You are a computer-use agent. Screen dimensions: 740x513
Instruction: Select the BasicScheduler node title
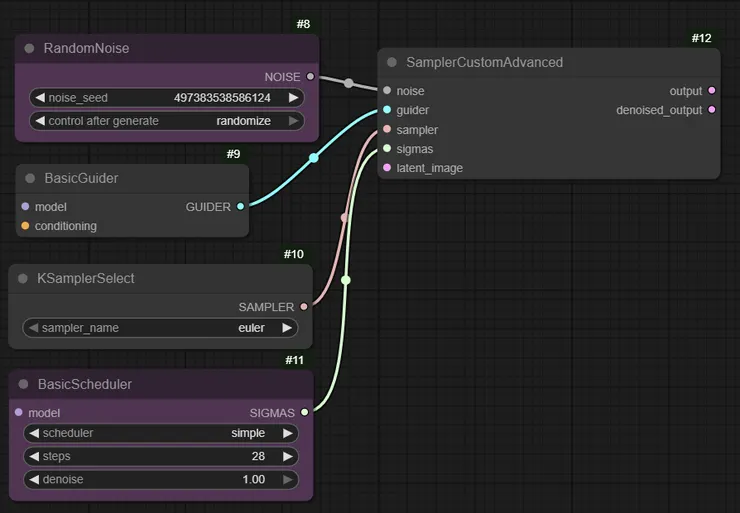pyautogui.click(x=85, y=384)
